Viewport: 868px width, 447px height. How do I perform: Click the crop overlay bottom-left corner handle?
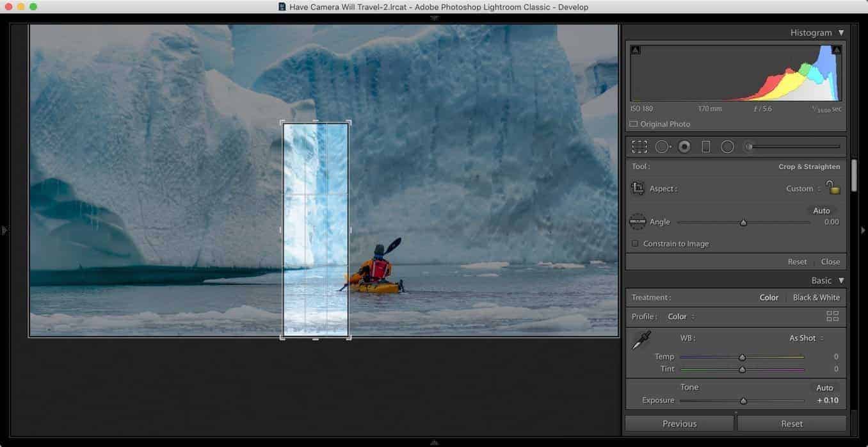282,337
